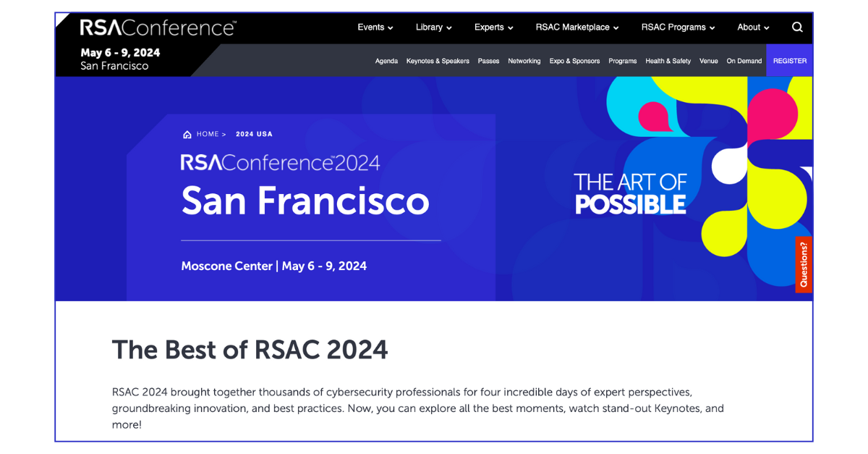
Task: Click the Expo & Sponsors link
Action: click(x=574, y=61)
